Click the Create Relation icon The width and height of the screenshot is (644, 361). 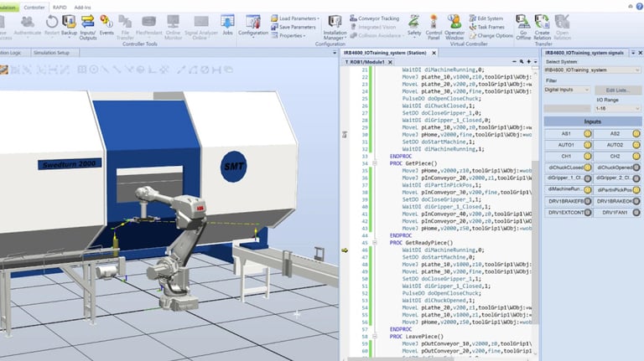click(543, 27)
